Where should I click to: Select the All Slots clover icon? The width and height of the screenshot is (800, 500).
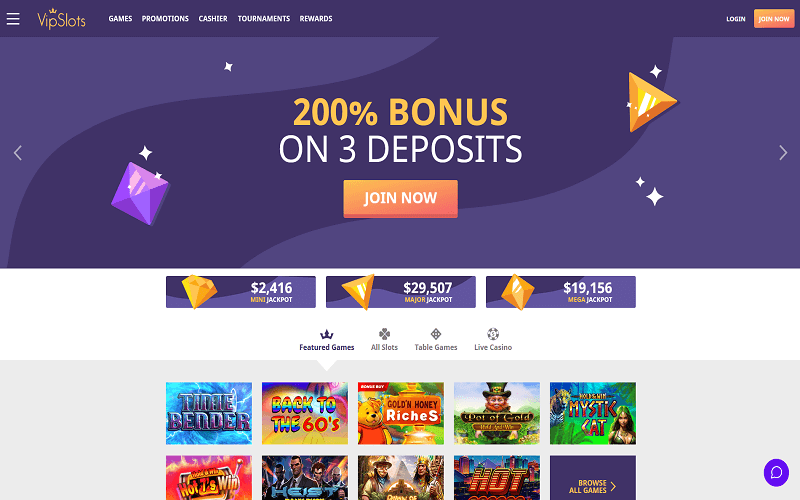(x=384, y=334)
